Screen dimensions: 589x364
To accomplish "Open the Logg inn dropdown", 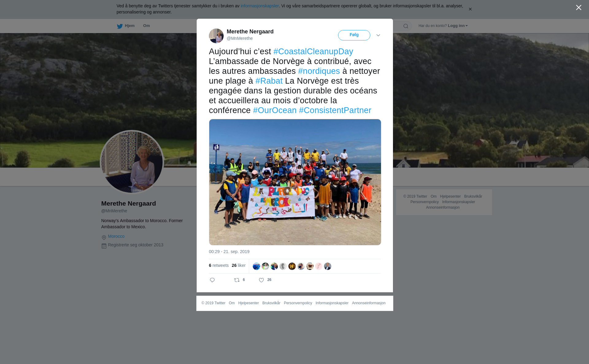I will tap(458, 26).
